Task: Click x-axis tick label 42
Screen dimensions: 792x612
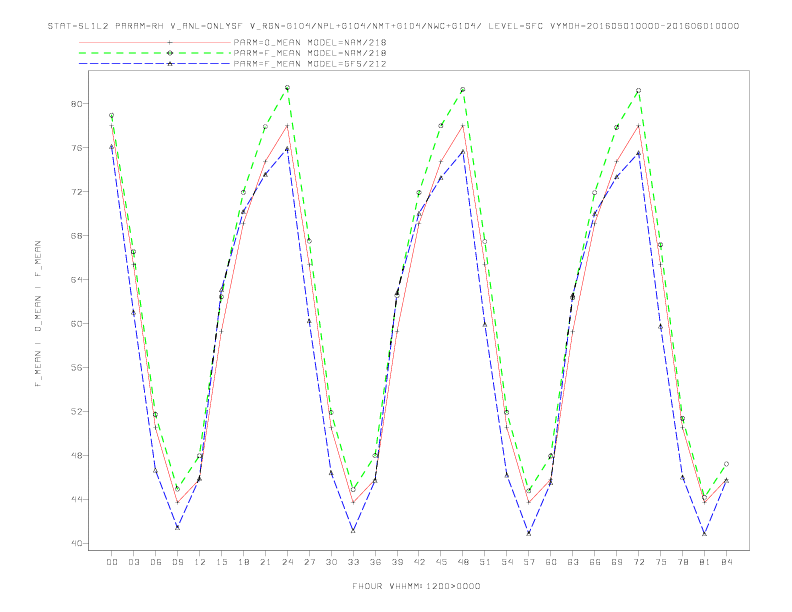Action: (419, 562)
